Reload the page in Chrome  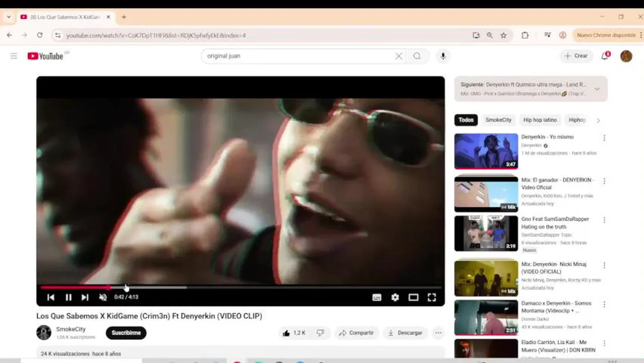40,35
